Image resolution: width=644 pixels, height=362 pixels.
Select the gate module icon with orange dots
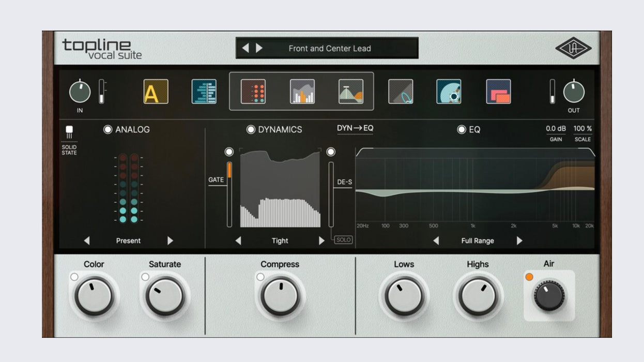click(x=253, y=92)
